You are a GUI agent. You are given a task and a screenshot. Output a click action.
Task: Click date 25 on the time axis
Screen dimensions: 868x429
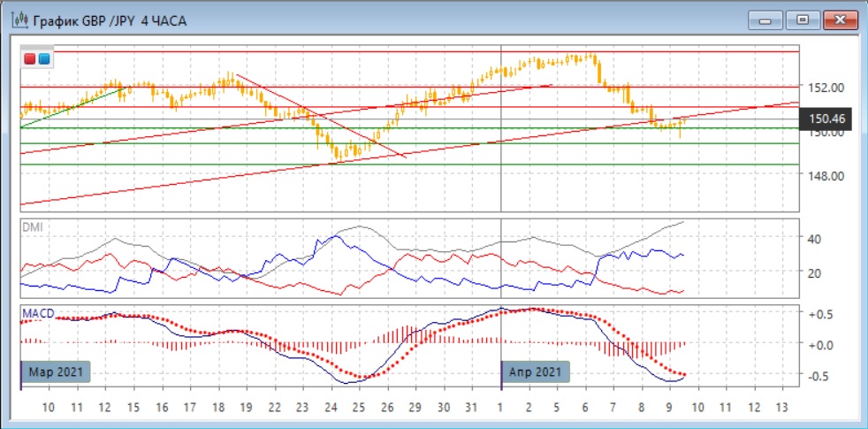click(358, 407)
